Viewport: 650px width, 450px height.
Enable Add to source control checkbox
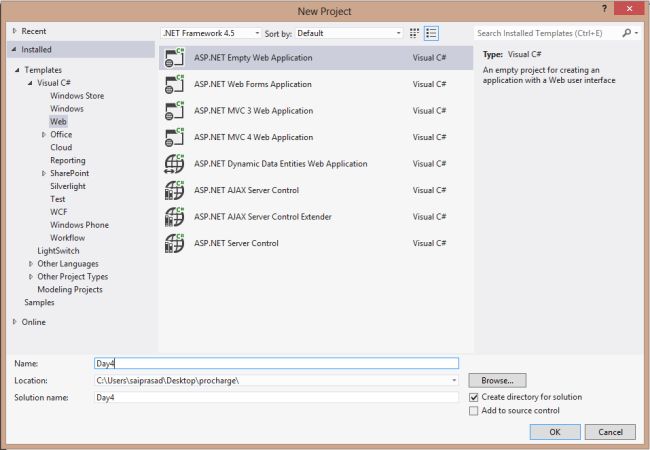tap(473, 411)
